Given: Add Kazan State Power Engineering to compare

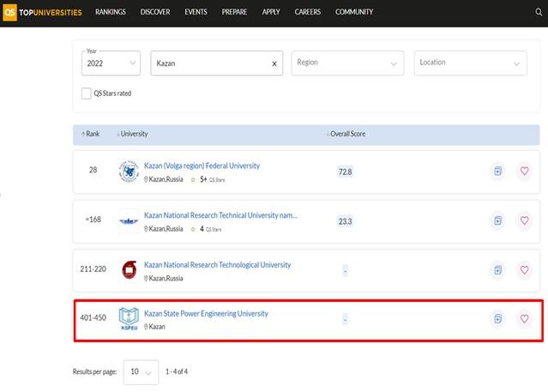Looking at the screenshot, I should point(497,318).
